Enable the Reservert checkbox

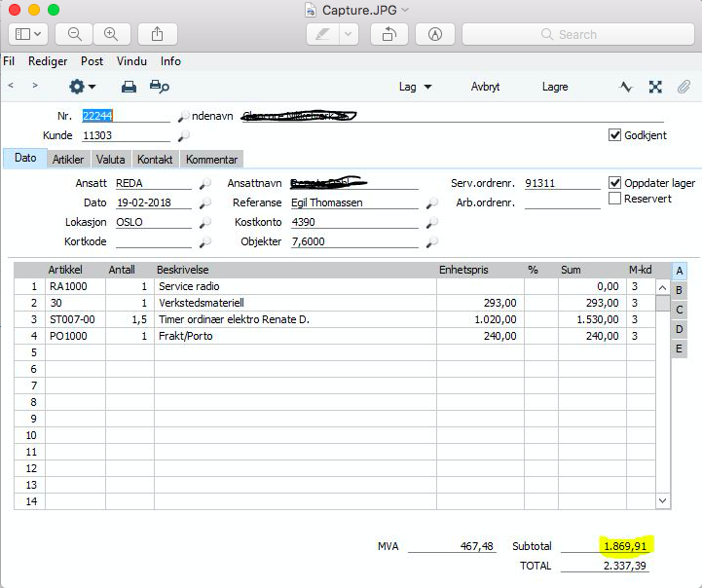(x=614, y=199)
